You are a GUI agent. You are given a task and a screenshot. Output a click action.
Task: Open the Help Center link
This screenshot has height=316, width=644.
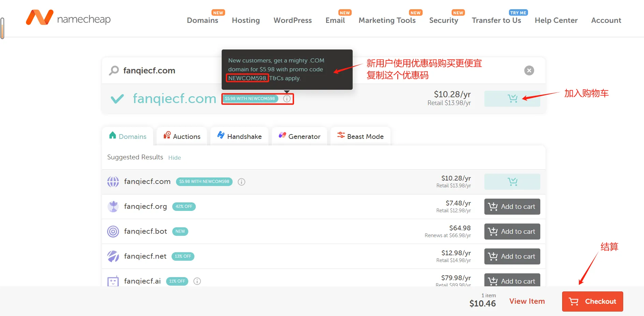click(x=556, y=20)
